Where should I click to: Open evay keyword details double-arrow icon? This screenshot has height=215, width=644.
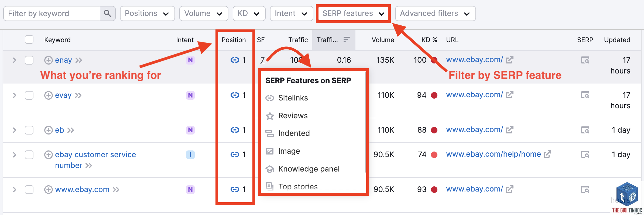pos(78,95)
